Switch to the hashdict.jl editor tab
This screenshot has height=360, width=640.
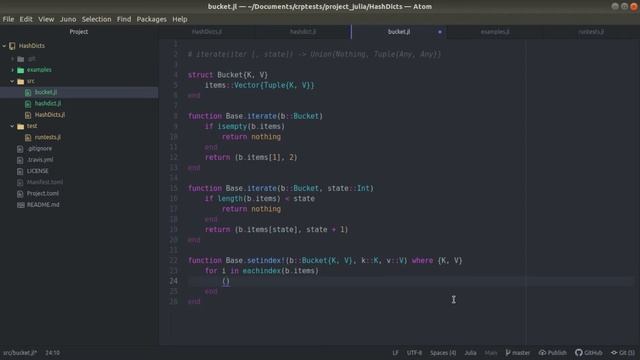[x=303, y=32]
